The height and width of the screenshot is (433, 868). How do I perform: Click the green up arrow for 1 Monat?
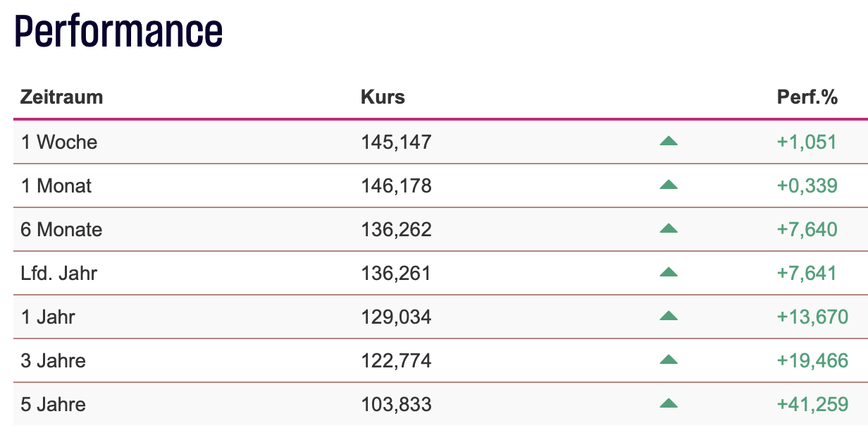pos(668,185)
